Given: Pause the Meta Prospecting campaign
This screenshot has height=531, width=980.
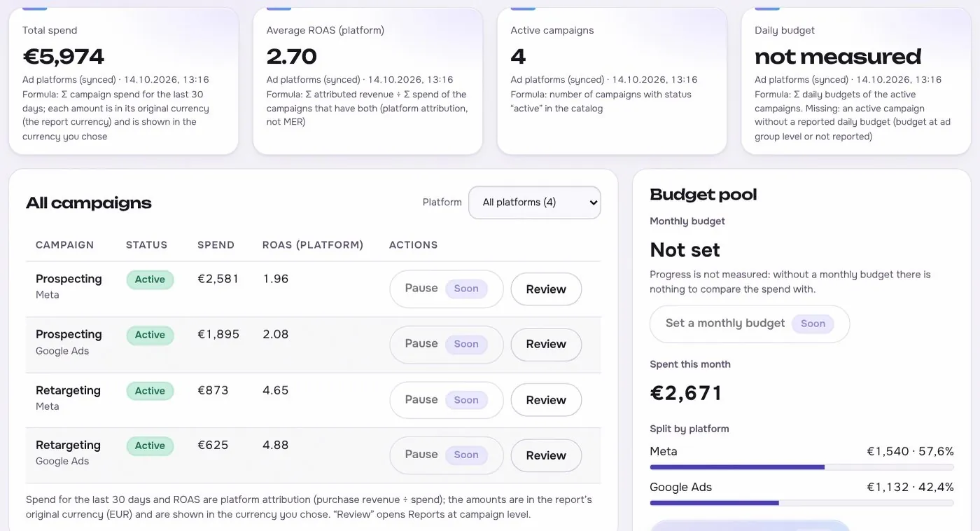Looking at the screenshot, I should coord(447,289).
